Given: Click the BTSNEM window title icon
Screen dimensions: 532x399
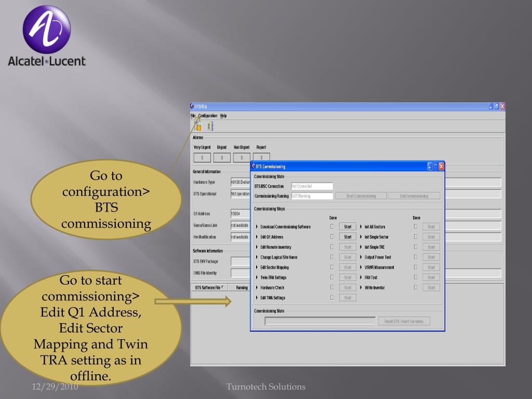Looking at the screenshot, I should pyautogui.click(x=192, y=106).
